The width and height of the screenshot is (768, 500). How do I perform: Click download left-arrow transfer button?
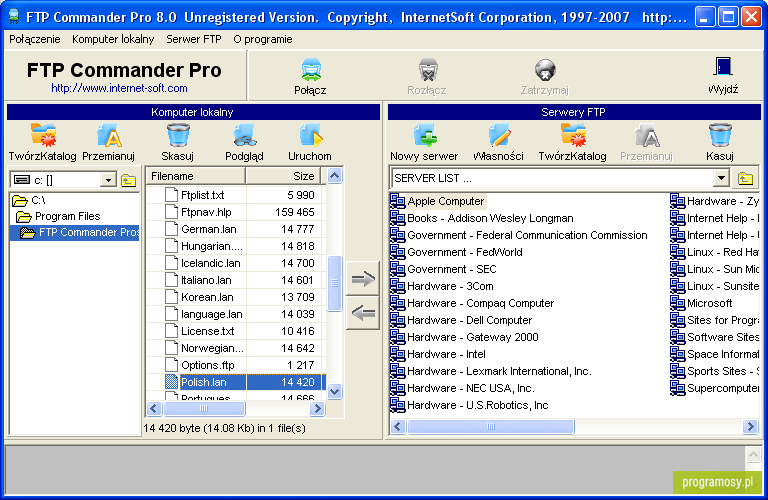[363, 312]
